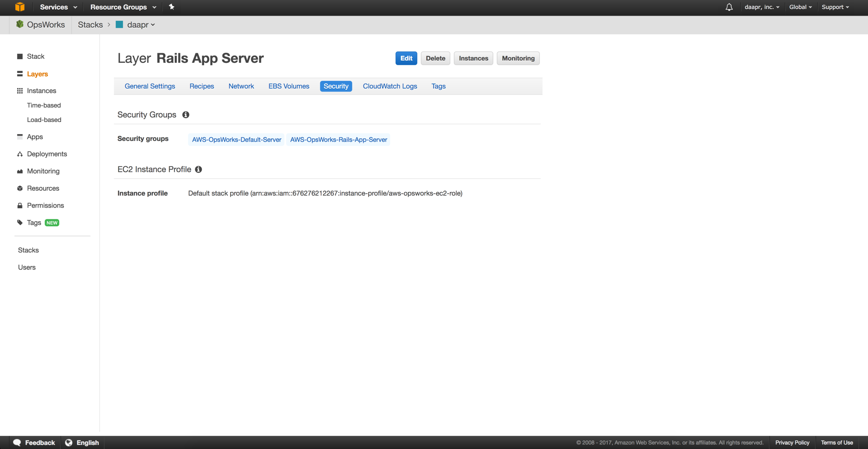This screenshot has height=449, width=868.
Task: Switch to the EBS Volumes tab
Action: click(289, 86)
